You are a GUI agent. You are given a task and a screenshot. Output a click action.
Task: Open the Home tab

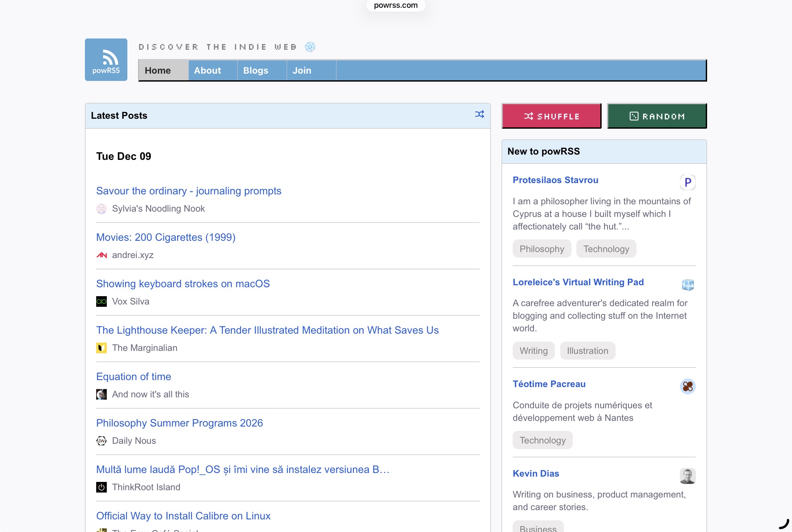[x=164, y=70]
